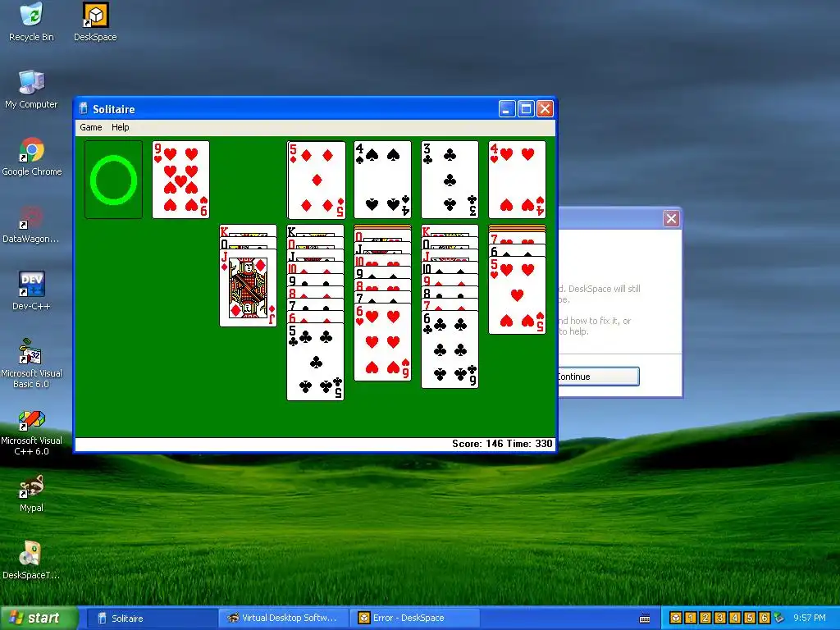Switch to desktop 1 tray icon

pyautogui.click(x=691, y=618)
